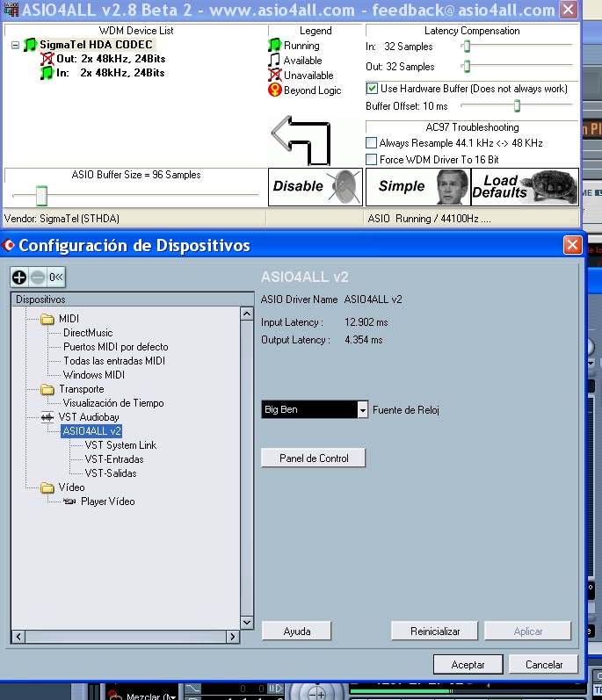Select VST-Entradas item
This screenshot has height=700, width=602.
click(x=114, y=459)
